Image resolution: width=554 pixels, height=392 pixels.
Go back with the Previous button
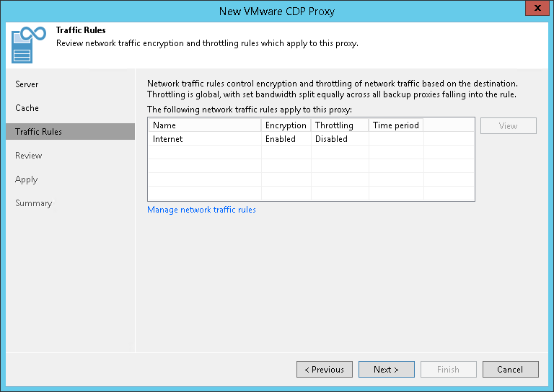(325, 370)
